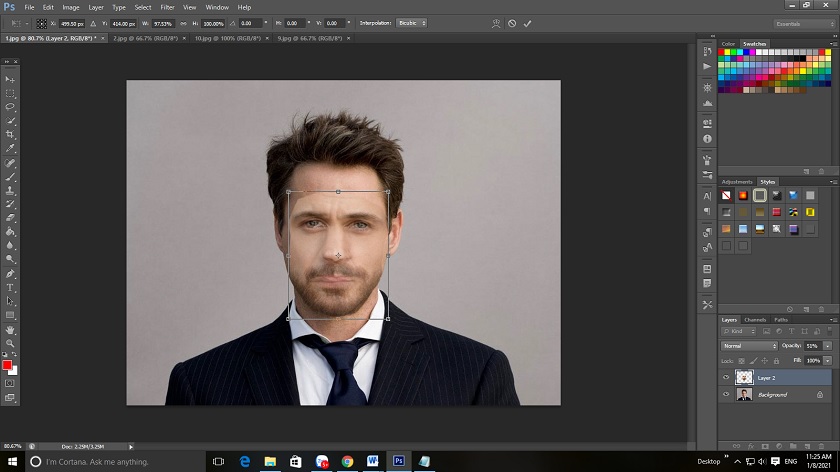Toggle lock all for layer

[776, 361]
